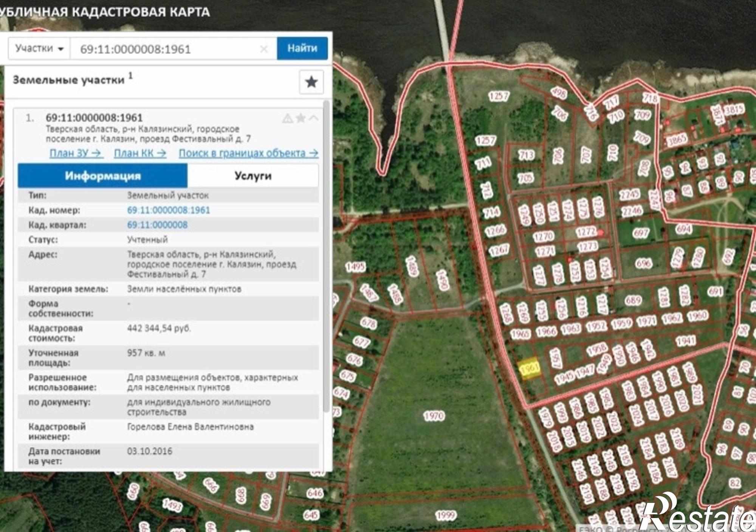Click Поиск в границах объекта link
Viewport: 756px width, 532px height.
tap(248, 153)
